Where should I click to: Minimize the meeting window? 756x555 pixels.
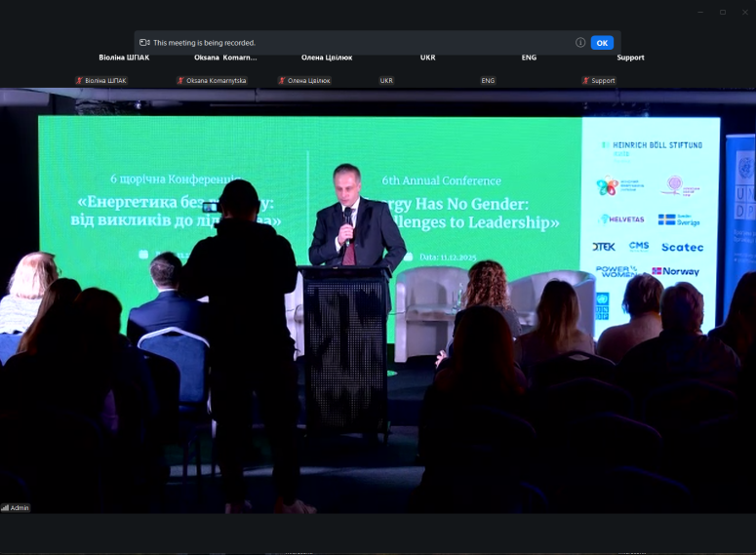point(699,12)
